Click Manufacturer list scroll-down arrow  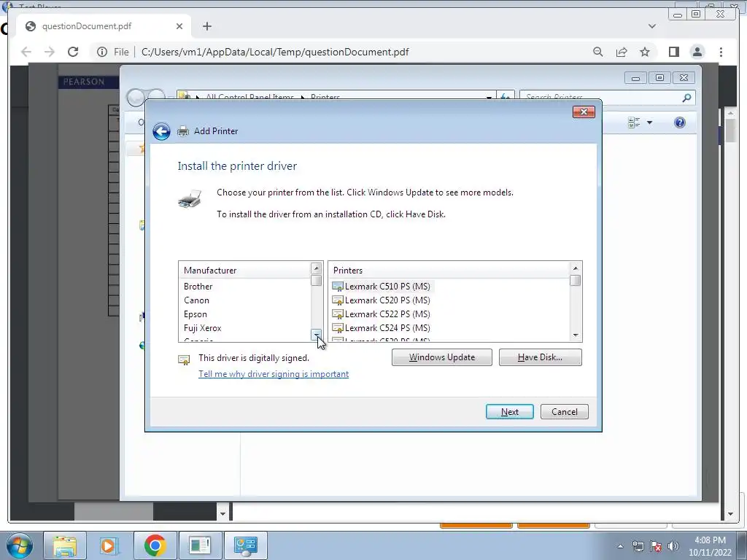click(x=317, y=335)
